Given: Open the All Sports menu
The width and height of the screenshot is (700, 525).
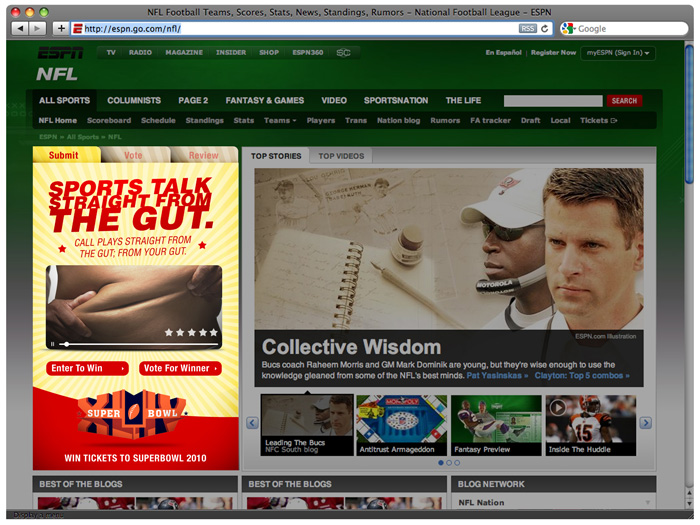Looking at the screenshot, I should [x=64, y=100].
